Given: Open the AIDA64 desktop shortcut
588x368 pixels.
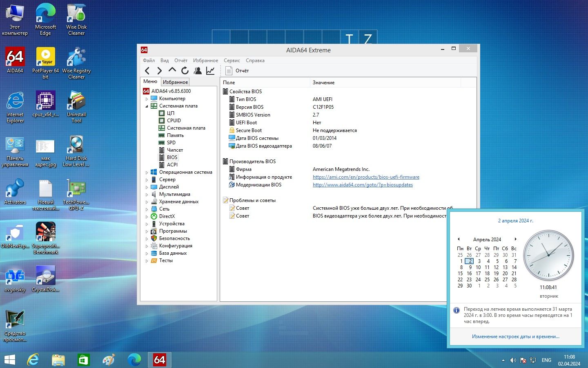Looking at the screenshot, I should click(x=15, y=60).
